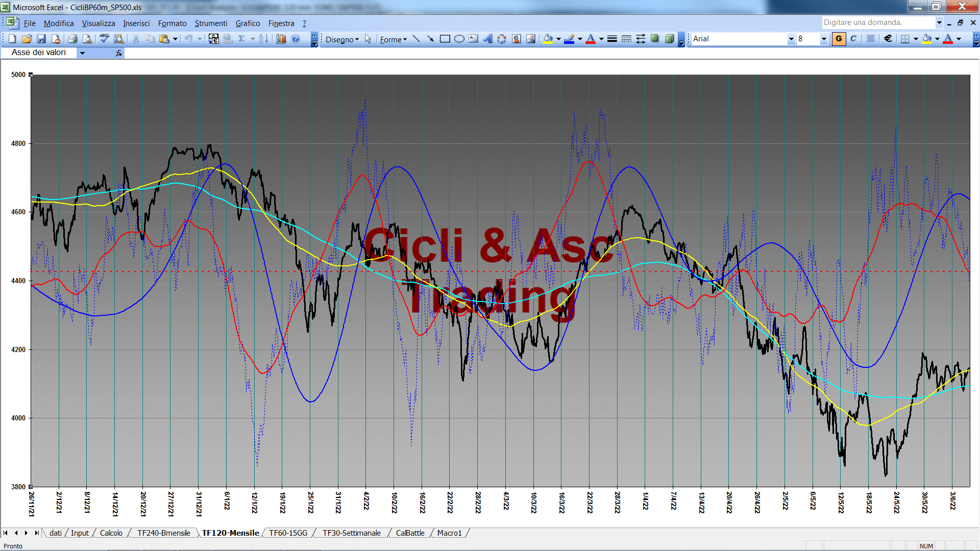
Task: Choose Dash Style icon
Action: [x=626, y=39]
